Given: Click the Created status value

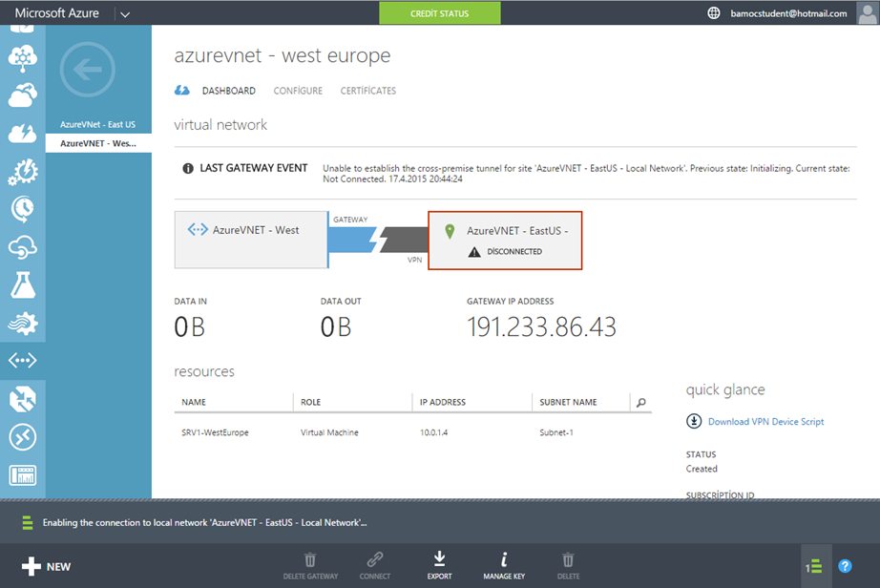Looking at the screenshot, I should click(702, 469).
